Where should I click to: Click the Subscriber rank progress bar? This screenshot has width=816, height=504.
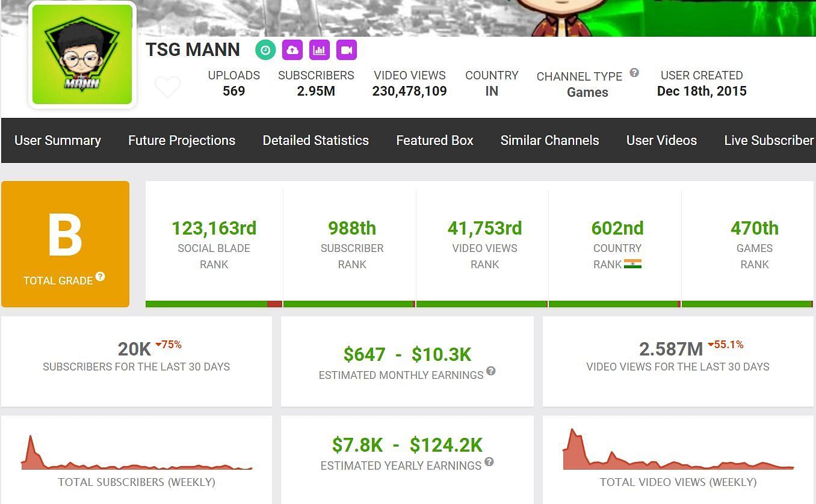[x=350, y=304]
